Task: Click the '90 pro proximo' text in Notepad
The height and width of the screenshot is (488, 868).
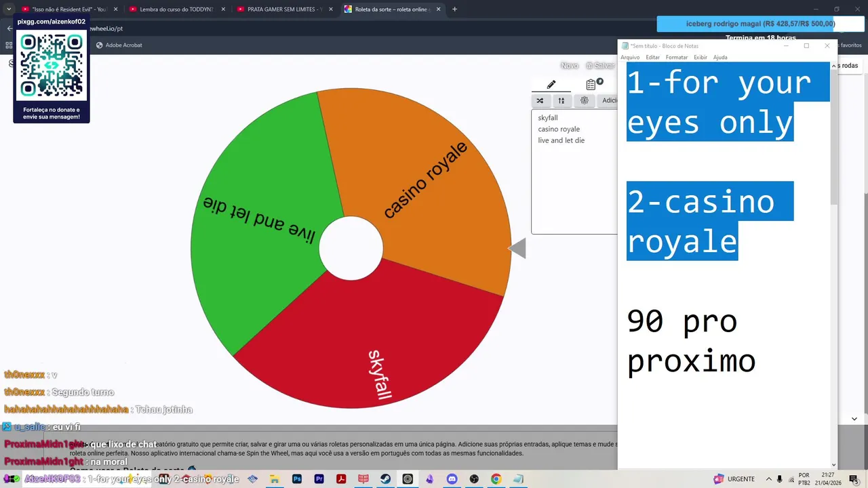Action: [691, 341]
